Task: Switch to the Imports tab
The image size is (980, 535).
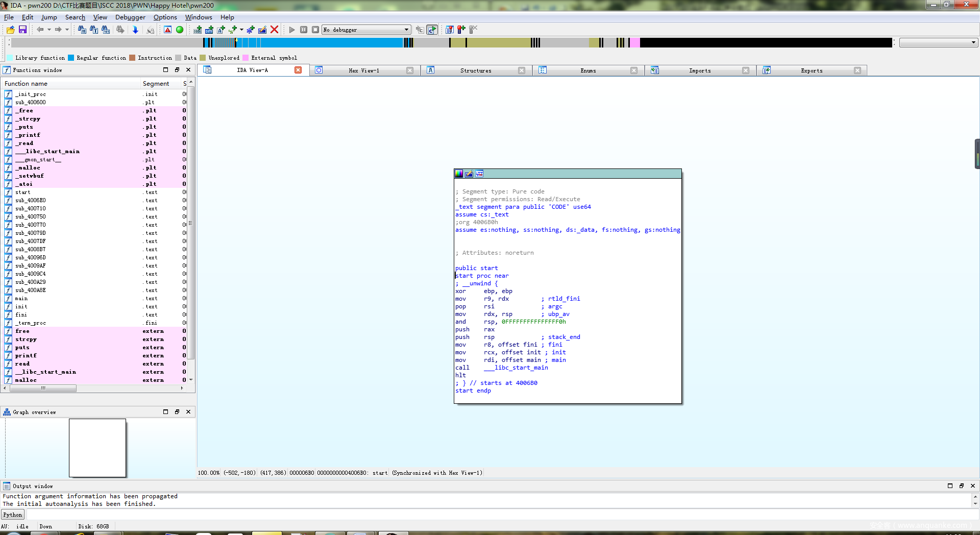Action: 699,70
